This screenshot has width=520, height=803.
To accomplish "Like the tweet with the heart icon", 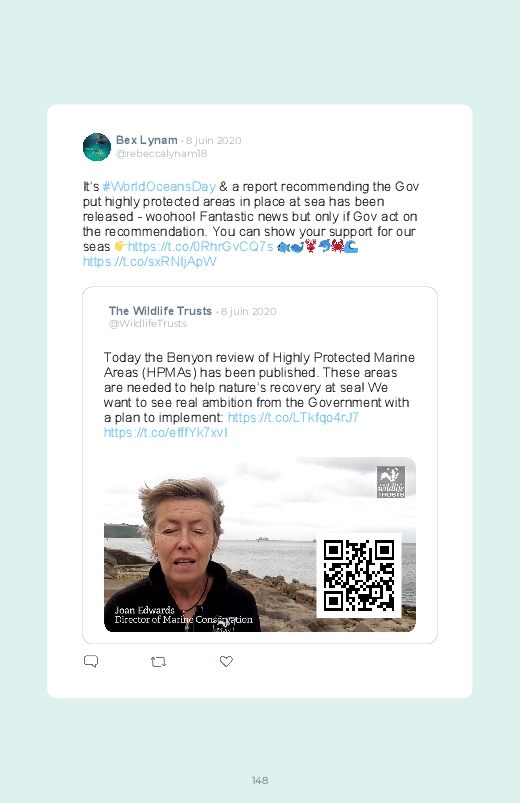I will pos(226,661).
